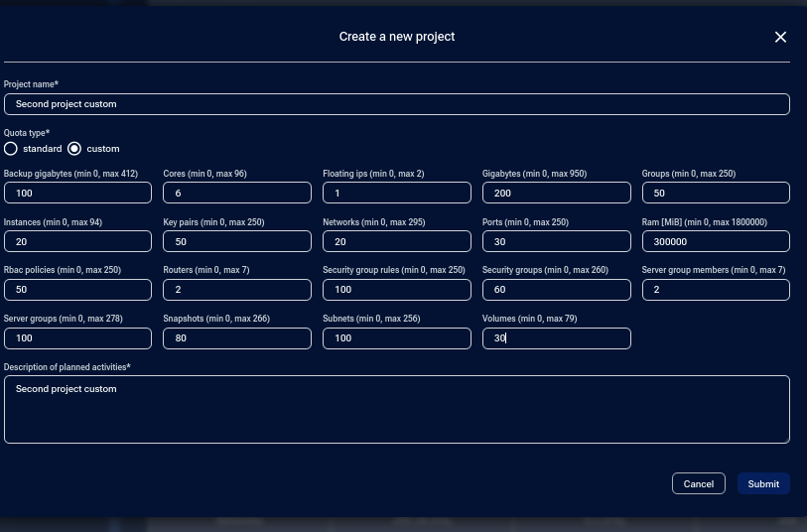Click the 'Routers (min 0, max 7)' label
807x532 pixels.
(206, 270)
